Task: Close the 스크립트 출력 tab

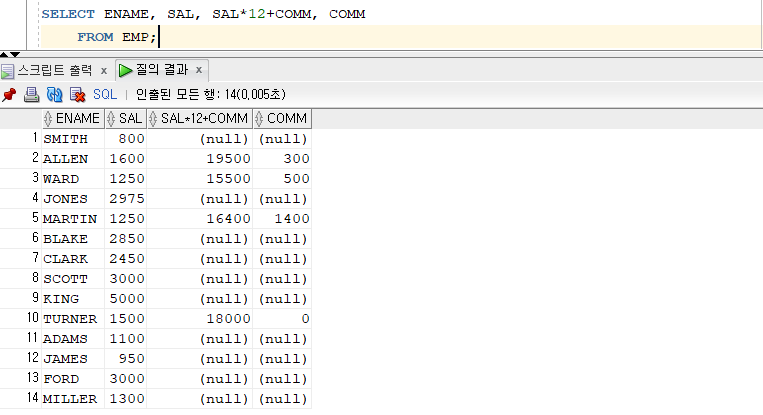Action: click(104, 71)
